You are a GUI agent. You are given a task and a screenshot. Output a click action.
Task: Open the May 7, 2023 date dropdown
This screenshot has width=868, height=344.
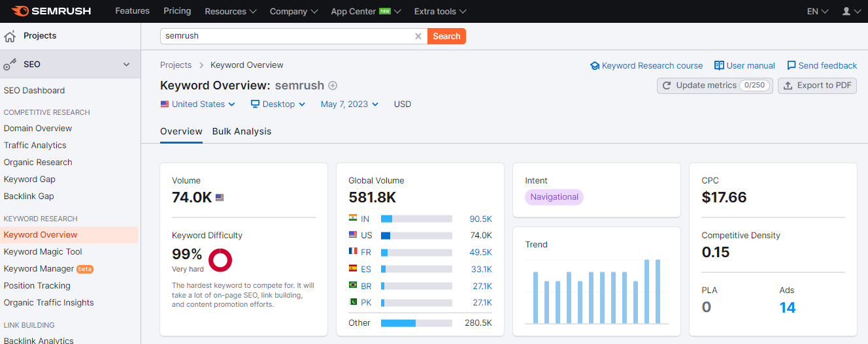[x=349, y=104]
